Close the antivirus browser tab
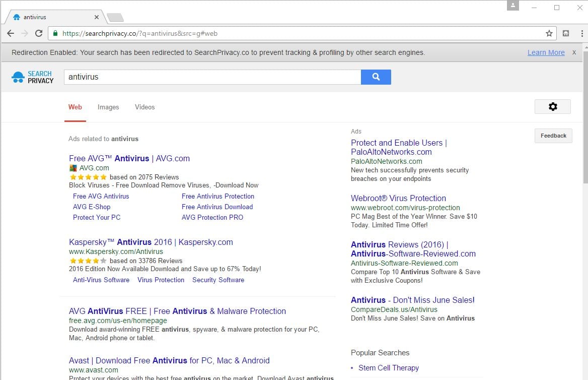The image size is (588, 380). (x=96, y=17)
